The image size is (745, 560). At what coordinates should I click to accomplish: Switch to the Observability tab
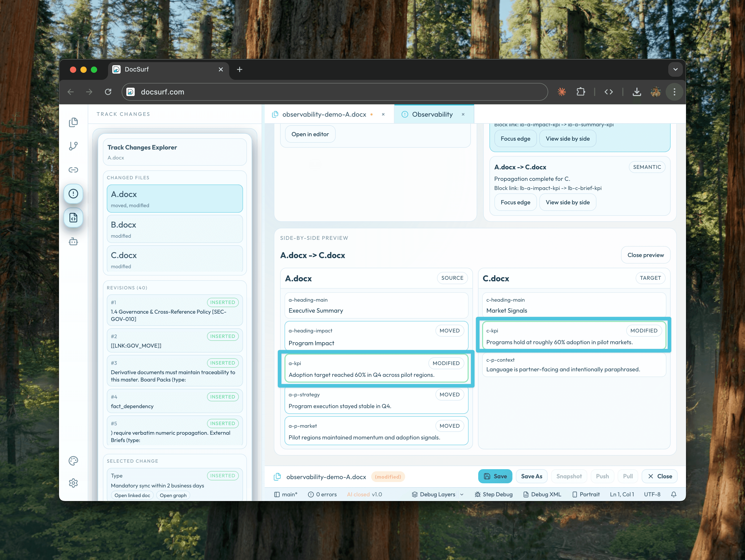(433, 114)
